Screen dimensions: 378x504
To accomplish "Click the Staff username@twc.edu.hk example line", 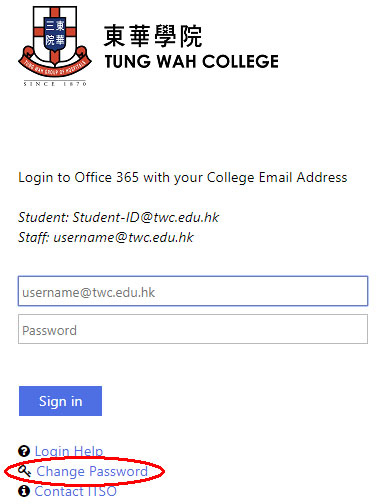I will point(106,237).
